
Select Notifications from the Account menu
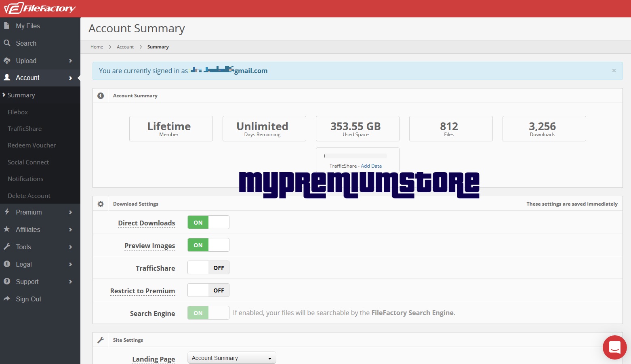pos(25,179)
